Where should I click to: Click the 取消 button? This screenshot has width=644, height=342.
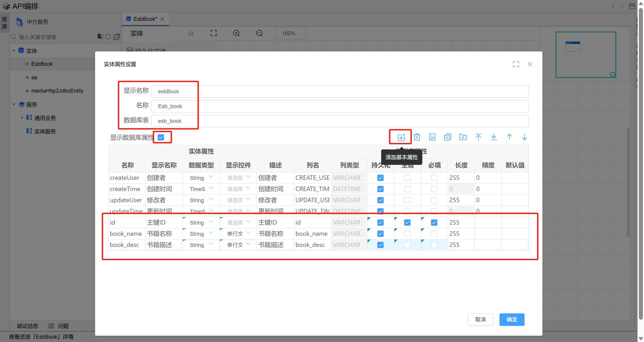click(x=480, y=319)
